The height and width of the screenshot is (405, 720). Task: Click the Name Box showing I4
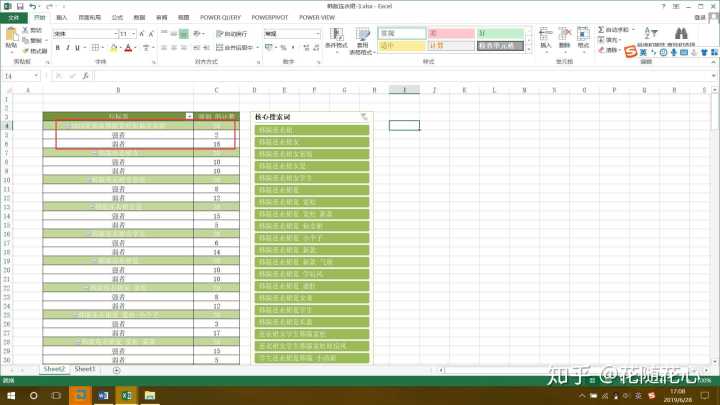(30, 76)
